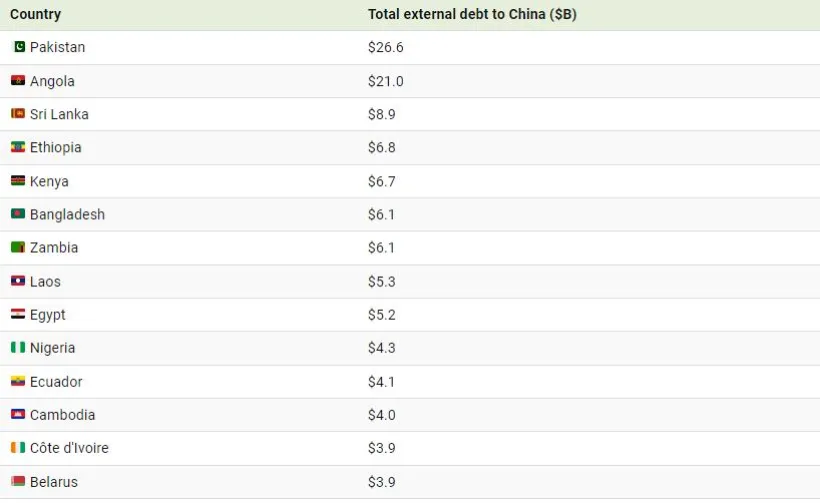Select Pakistan's $26.6 debt value

[385, 47]
